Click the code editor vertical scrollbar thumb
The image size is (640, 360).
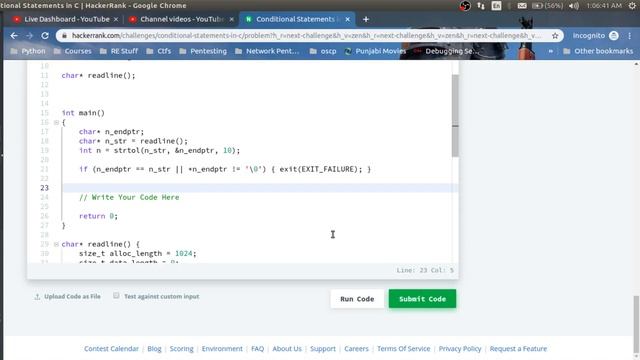(x=455, y=116)
